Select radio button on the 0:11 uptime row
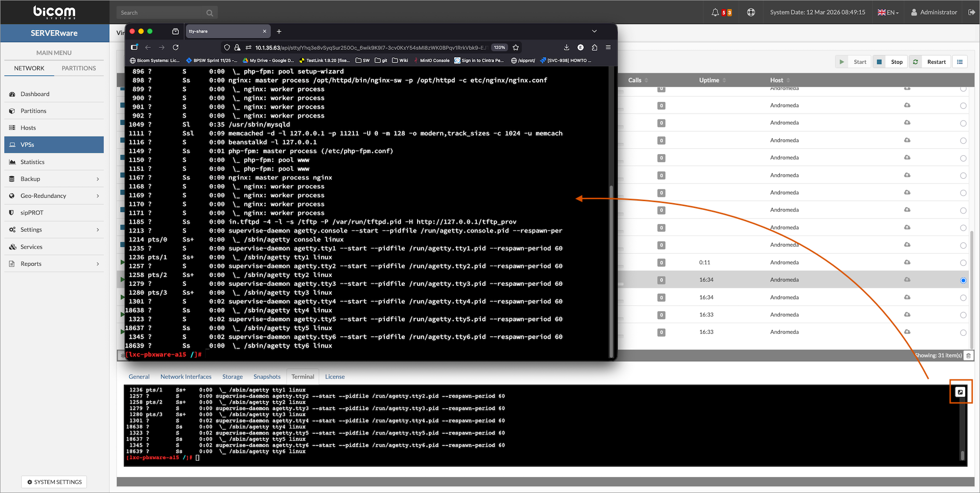This screenshot has height=493, width=980. click(963, 263)
